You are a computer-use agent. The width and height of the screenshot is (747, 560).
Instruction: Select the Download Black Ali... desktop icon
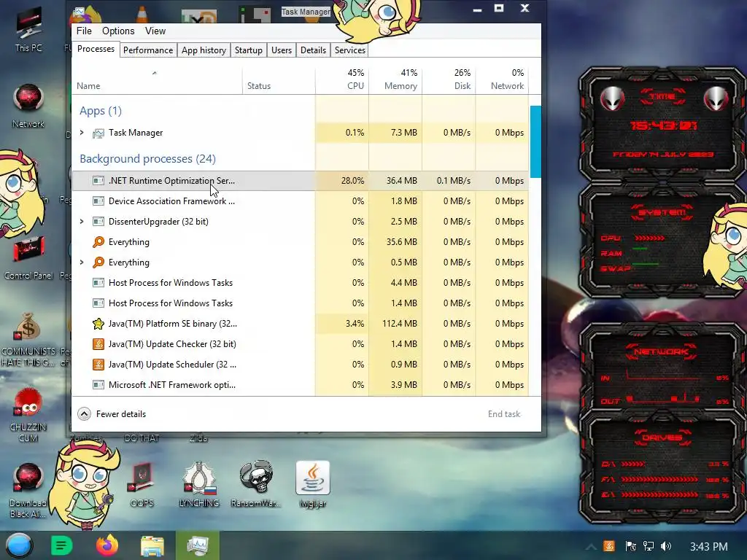(28, 491)
